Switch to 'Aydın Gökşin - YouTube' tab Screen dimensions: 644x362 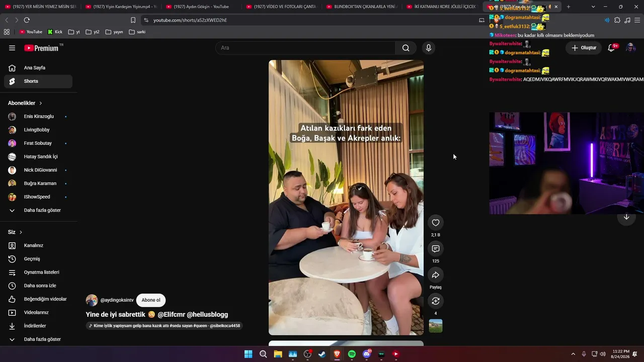(x=201, y=7)
